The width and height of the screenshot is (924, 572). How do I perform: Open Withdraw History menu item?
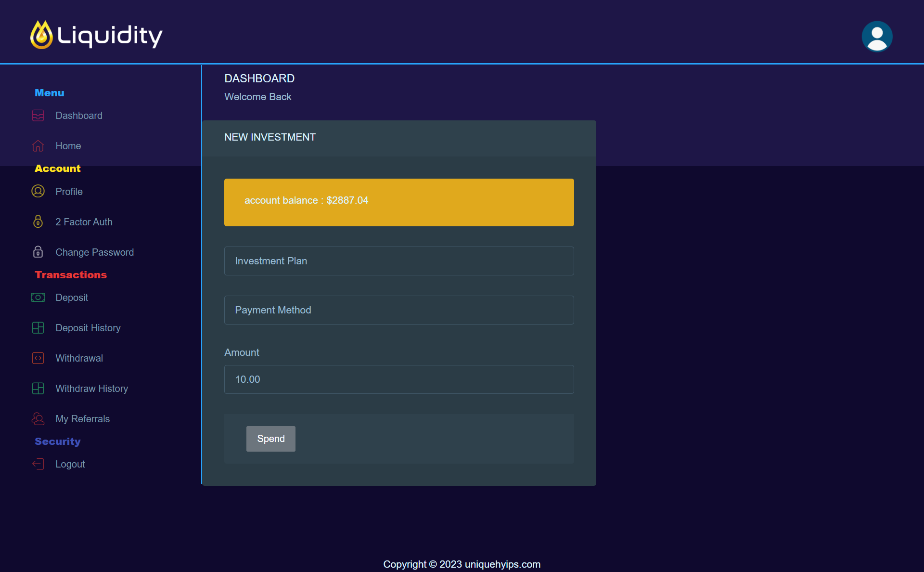click(91, 389)
